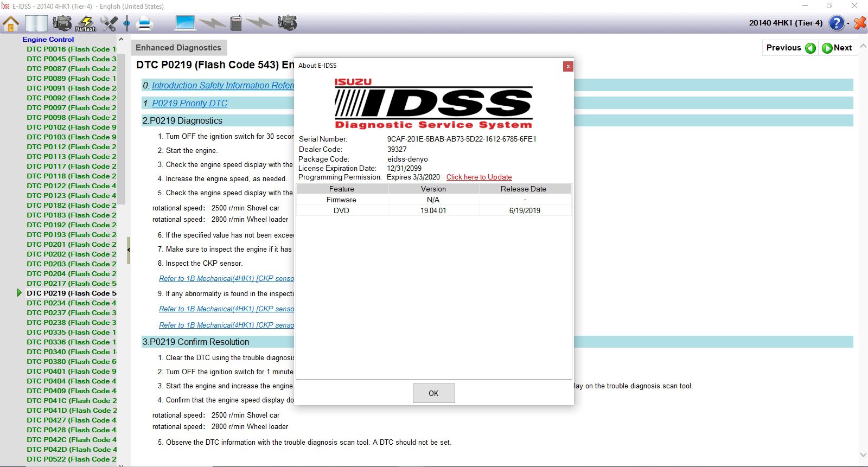Go to the Home icon in toolbar
Viewport: 868px width, 467px height.
coord(11,23)
